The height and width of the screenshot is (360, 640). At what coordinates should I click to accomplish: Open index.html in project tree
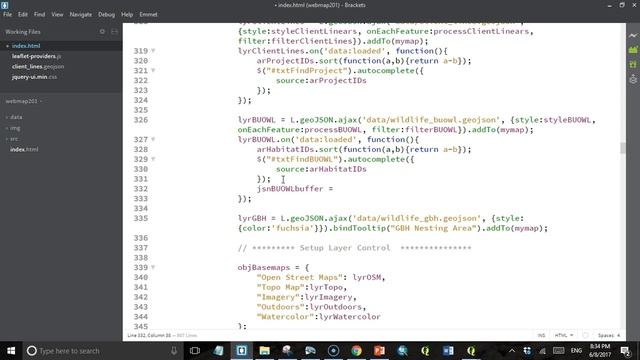tap(24, 149)
